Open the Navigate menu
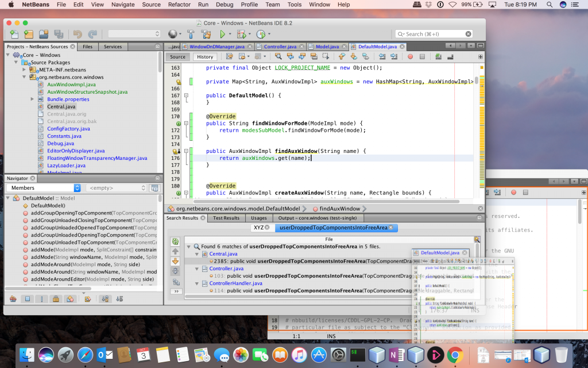 click(x=123, y=5)
